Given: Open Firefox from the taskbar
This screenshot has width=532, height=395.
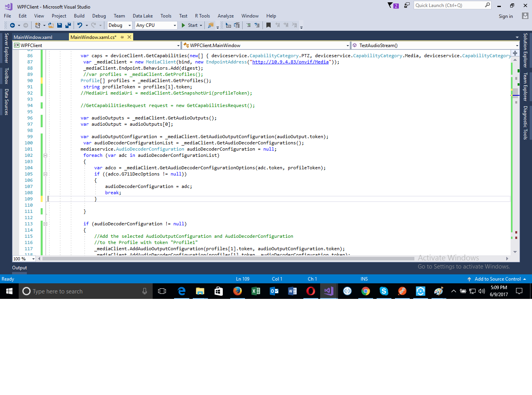Looking at the screenshot, I should (x=237, y=291).
